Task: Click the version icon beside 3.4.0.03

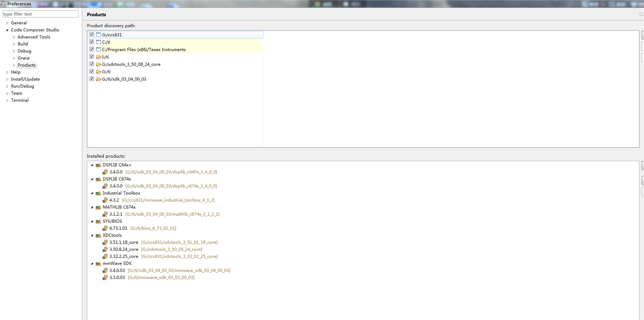Action: [105, 271]
